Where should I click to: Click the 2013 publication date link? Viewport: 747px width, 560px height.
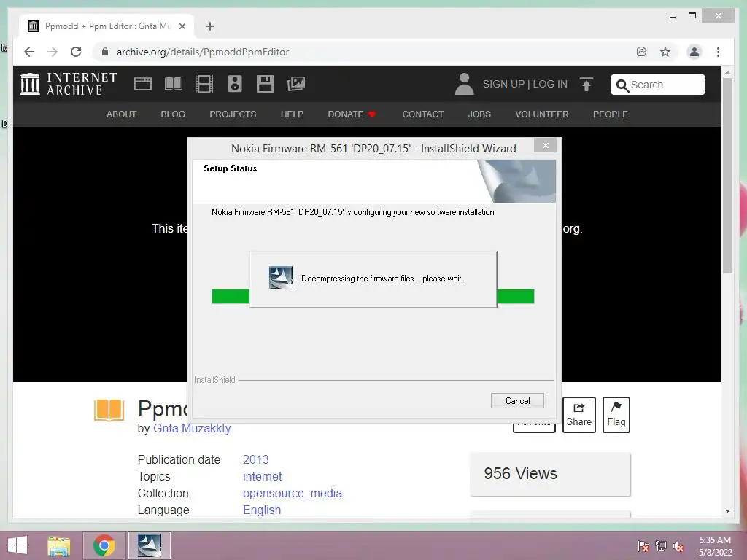coord(256,459)
